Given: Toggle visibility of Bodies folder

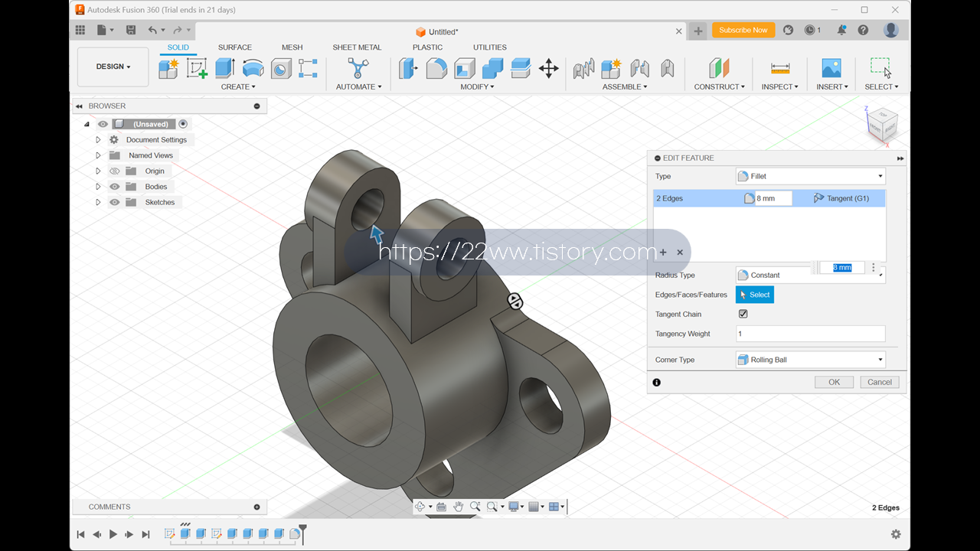Looking at the screenshot, I should coord(115,187).
